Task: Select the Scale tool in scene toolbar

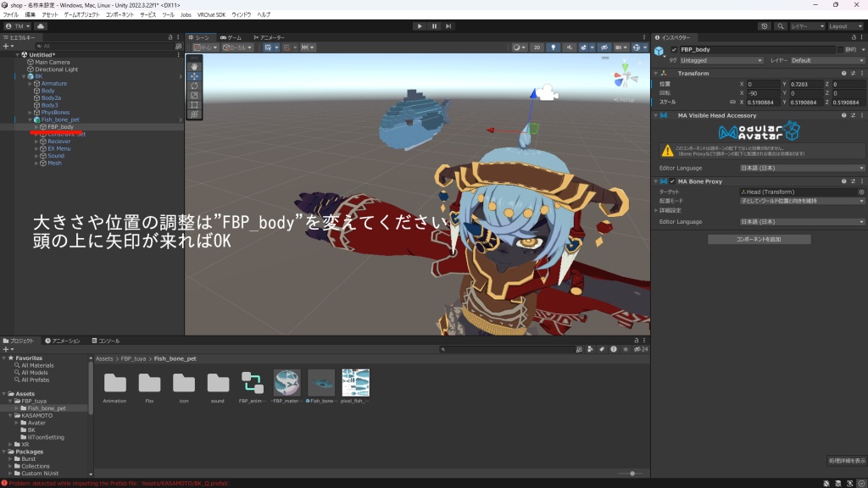Action: point(194,95)
